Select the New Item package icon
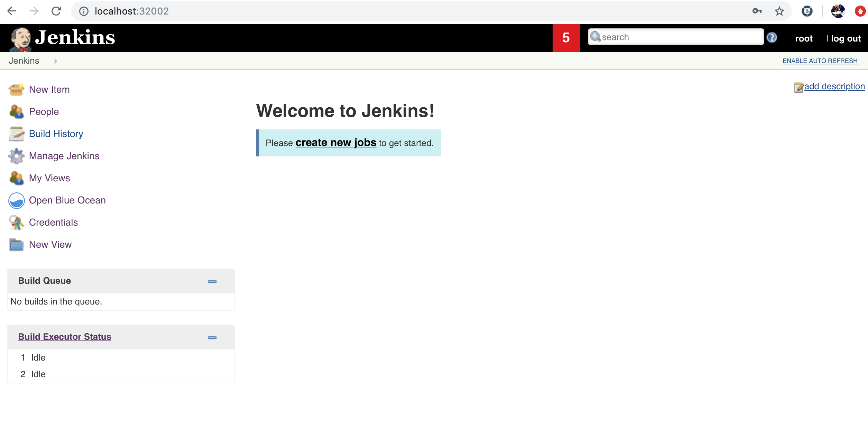Screen dimensions: 868x427 click(16, 89)
